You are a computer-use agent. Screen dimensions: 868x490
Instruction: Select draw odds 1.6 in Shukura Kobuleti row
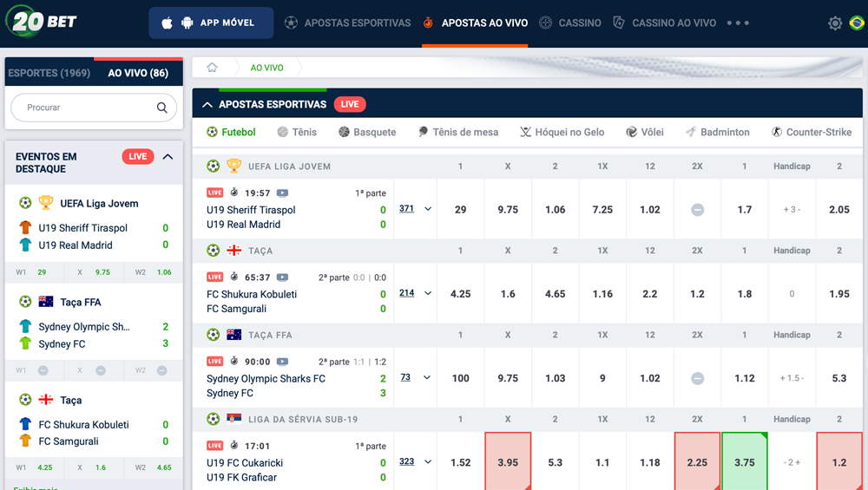click(x=508, y=294)
